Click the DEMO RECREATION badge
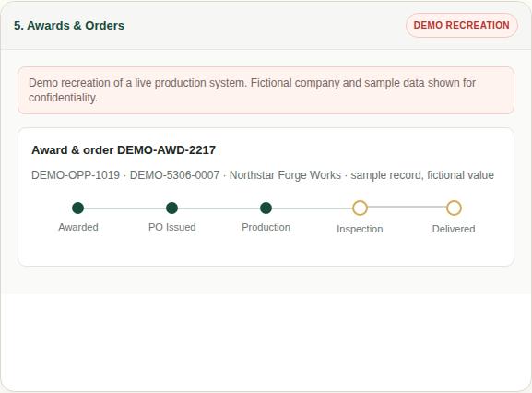The image size is (532, 393). (461, 25)
